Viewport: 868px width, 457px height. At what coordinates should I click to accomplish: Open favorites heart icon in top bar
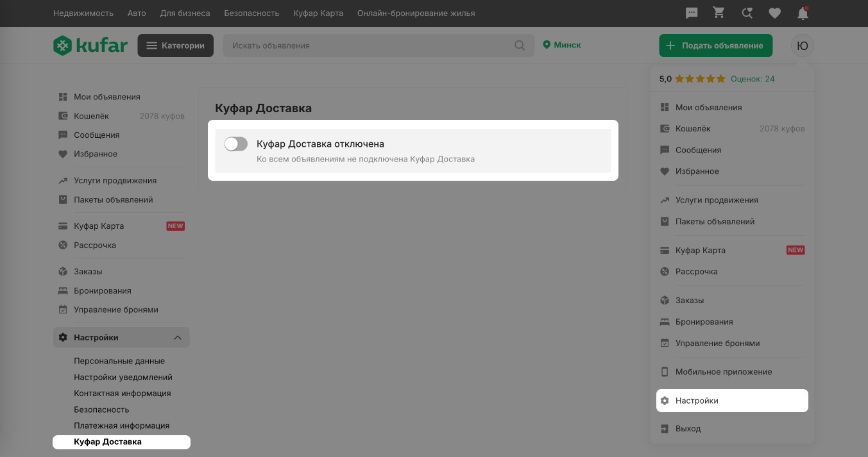pyautogui.click(x=774, y=13)
